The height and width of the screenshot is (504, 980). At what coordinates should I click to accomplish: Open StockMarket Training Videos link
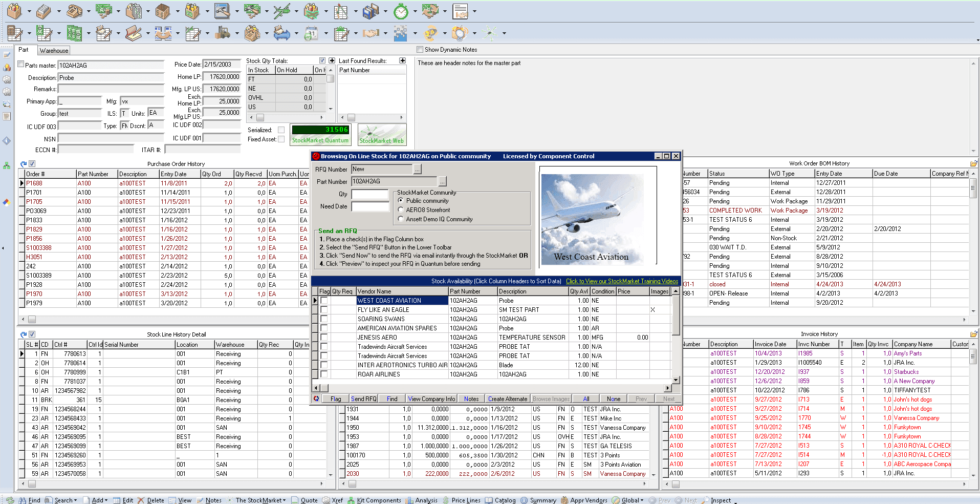tap(622, 281)
